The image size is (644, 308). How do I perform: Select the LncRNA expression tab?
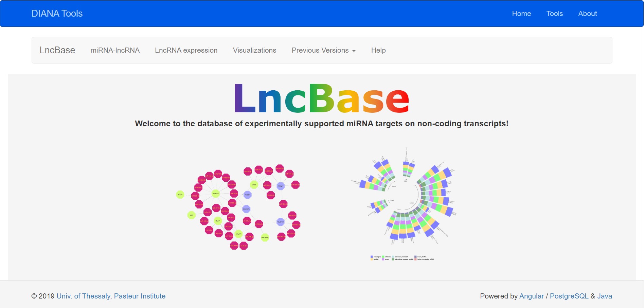(186, 50)
